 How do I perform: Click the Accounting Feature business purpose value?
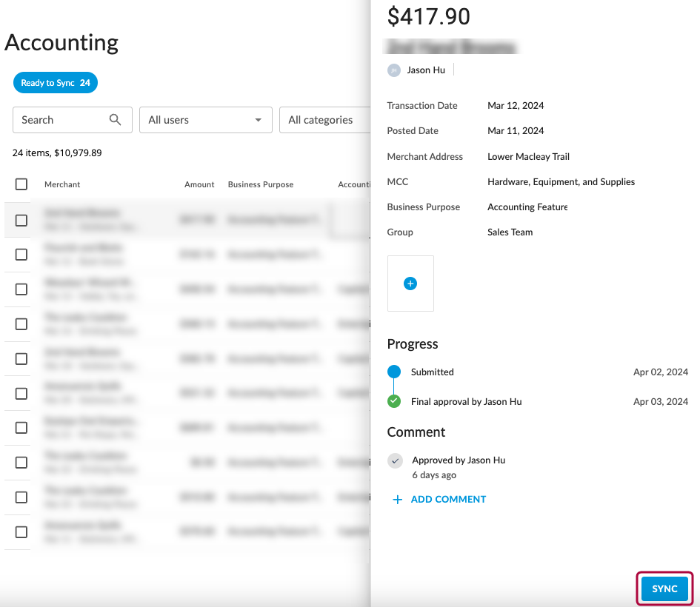(x=527, y=207)
